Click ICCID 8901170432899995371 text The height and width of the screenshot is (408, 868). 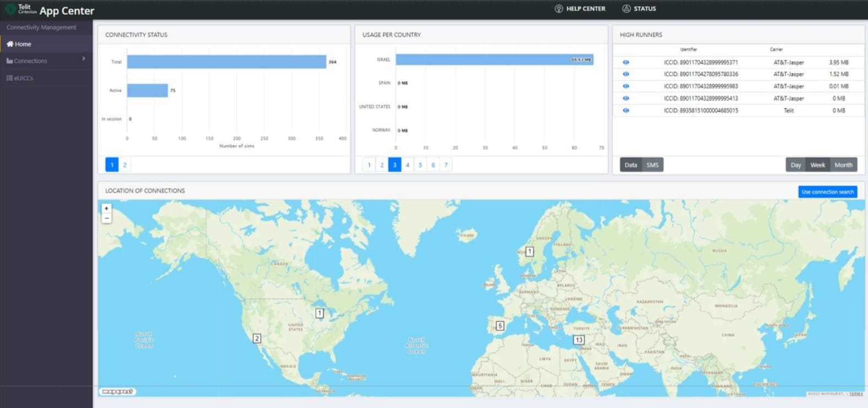(x=701, y=62)
